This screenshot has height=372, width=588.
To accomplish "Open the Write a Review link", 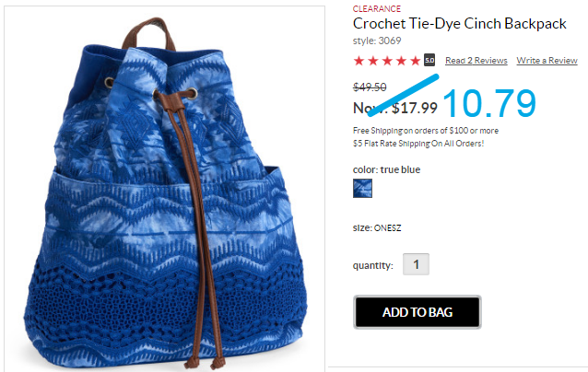I will [x=547, y=61].
